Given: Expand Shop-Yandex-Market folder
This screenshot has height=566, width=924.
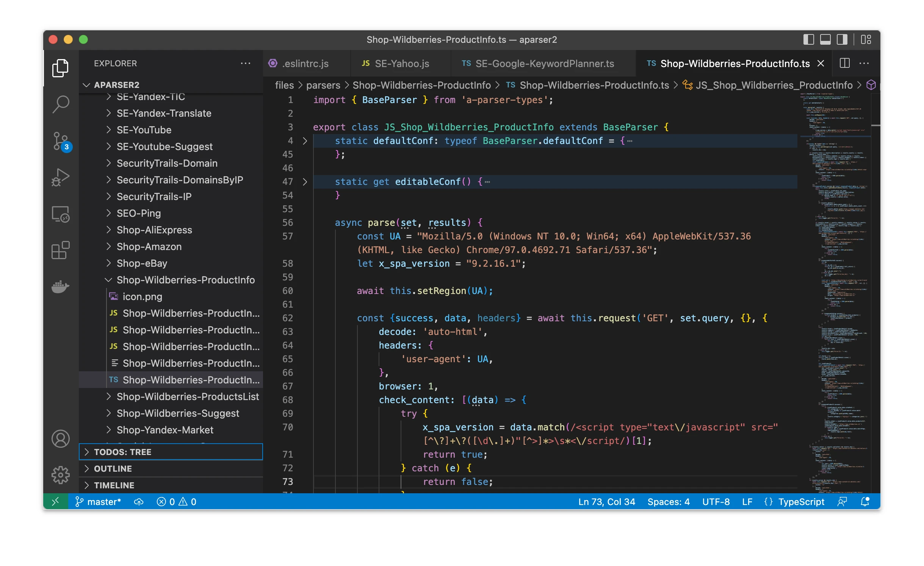Looking at the screenshot, I should click(171, 430).
